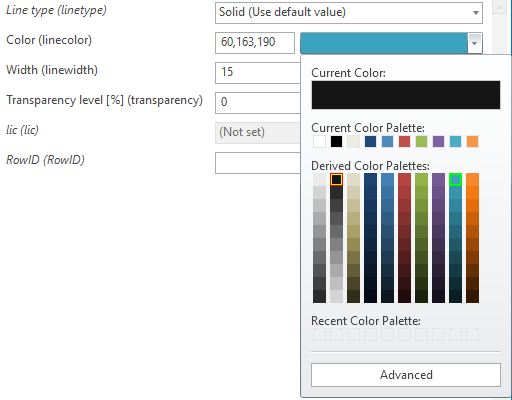Select top red derived palette swatch
This screenshot has height=400, width=512.
[x=404, y=179]
